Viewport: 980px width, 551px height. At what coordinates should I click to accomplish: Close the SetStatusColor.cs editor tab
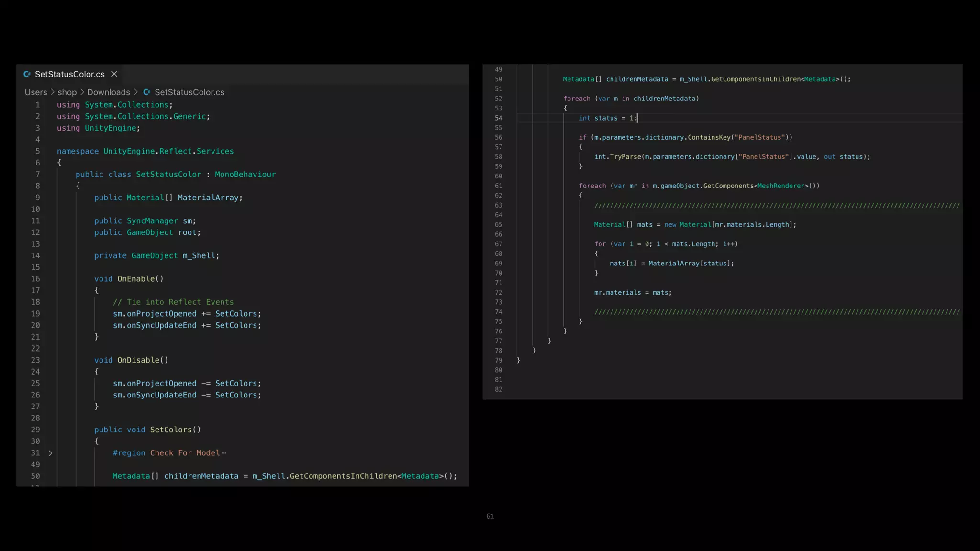coord(114,74)
